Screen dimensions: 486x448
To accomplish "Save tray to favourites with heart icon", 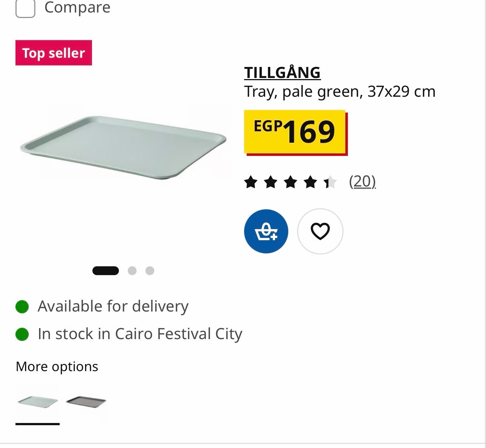I will coord(320,231).
